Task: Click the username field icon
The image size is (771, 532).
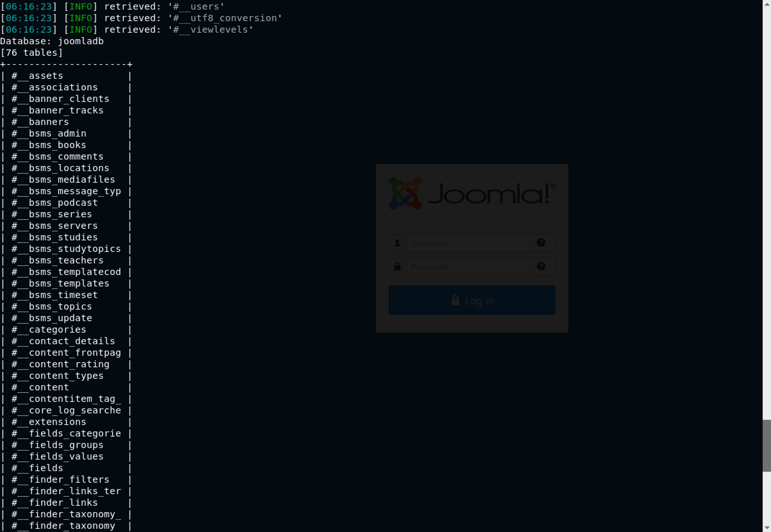Action: pyautogui.click(x=398, y=242)
